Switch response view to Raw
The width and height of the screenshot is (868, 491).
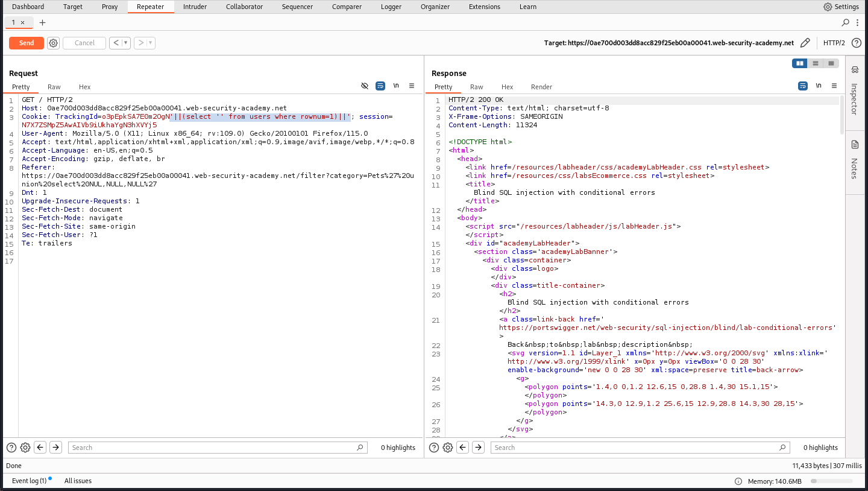(x=477, y=87)
